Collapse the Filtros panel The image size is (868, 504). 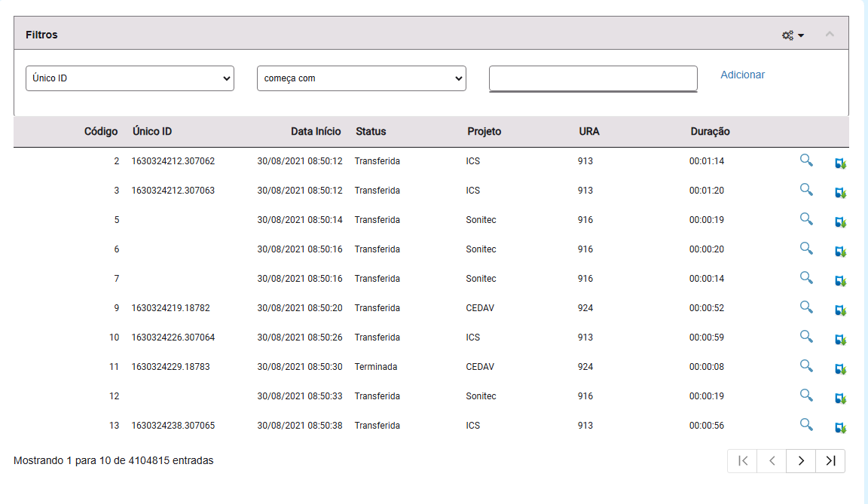830,35
